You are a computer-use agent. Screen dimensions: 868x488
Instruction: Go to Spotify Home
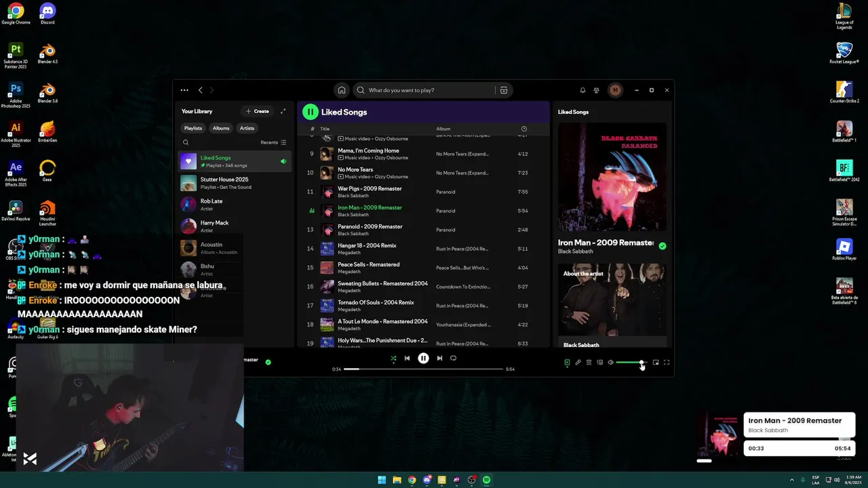[342, 90]
